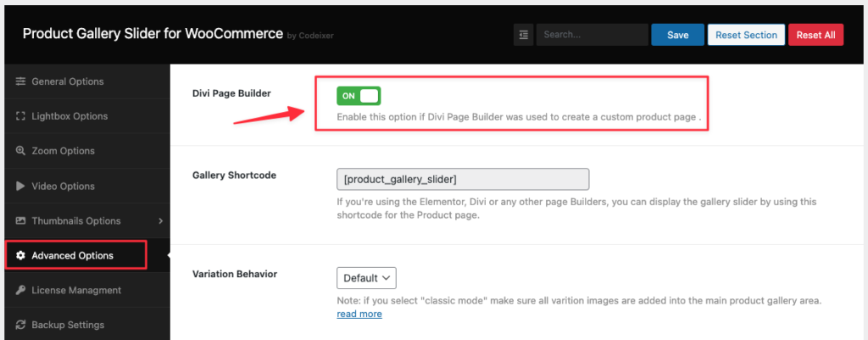Click the sliders icon beside General Options
This screenshot has width=868, height=340.
(20, 81)
